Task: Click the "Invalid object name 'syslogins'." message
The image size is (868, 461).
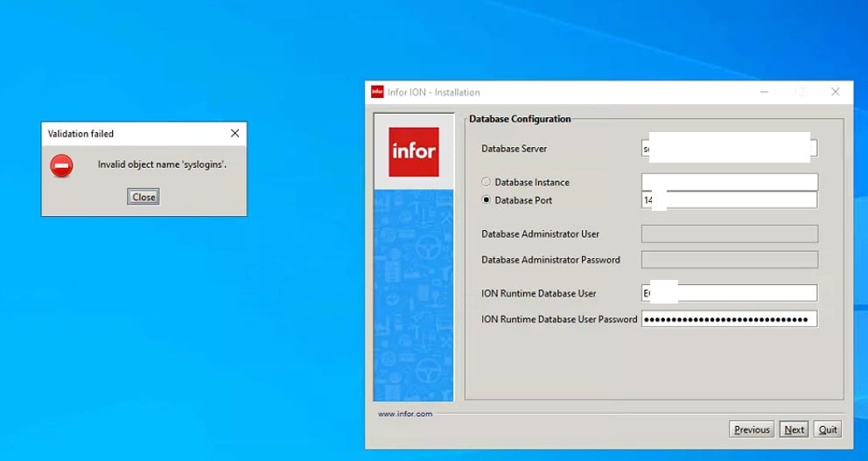Action: (162, 164)
